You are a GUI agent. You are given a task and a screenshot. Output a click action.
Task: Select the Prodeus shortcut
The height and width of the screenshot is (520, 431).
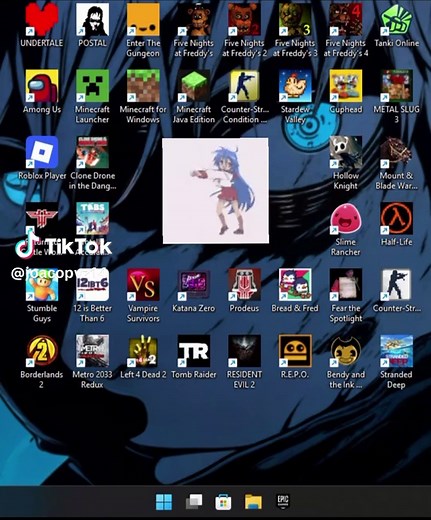click(244, 285)
